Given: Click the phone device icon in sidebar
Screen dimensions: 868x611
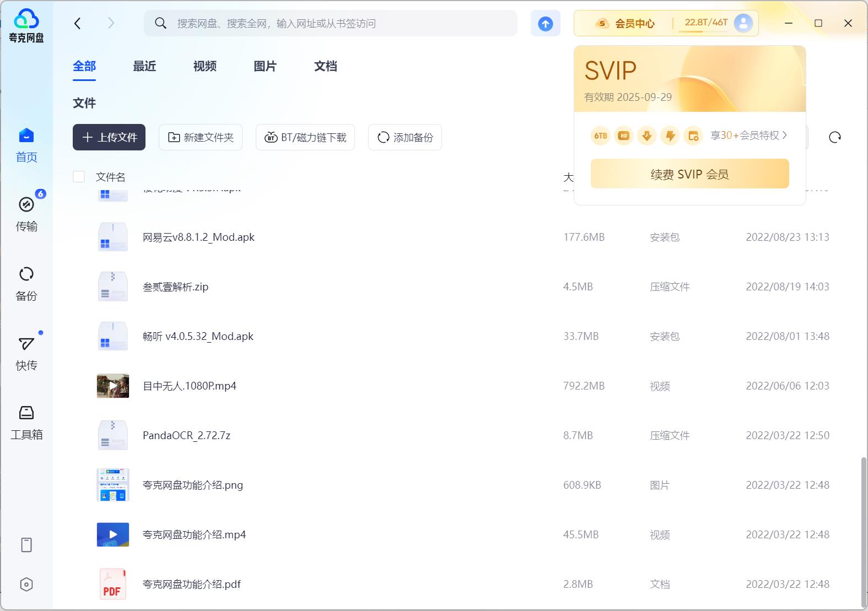Looking at the screenshot, I should coord(26,545).
